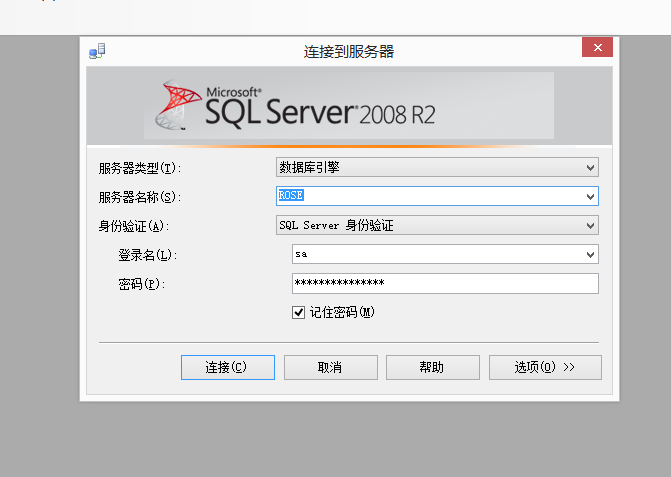Close the 连接到服务器 dialog
Image resolution: width=671 pixels, height=477 pixels.
tap(597, 47)
